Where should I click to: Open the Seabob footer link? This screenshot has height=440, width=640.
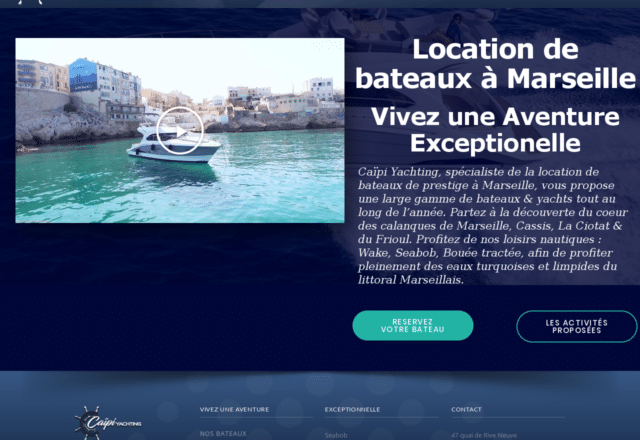tap(336, 436)
